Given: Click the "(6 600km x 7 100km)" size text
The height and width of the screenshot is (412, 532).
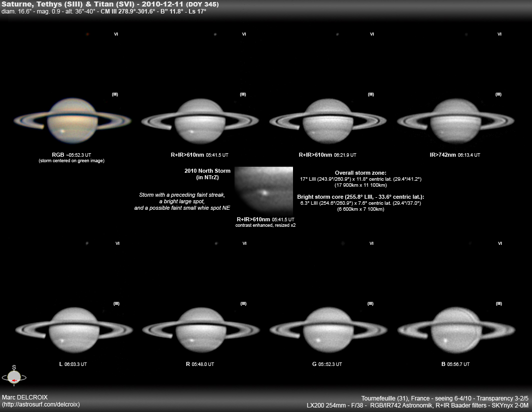Looking at the screenshot, I should [360, 209].
